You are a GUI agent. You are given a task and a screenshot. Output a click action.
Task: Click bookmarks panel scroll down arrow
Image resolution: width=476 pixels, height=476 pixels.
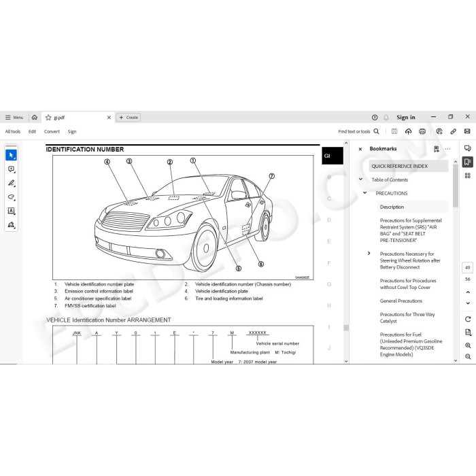point(456,360)
